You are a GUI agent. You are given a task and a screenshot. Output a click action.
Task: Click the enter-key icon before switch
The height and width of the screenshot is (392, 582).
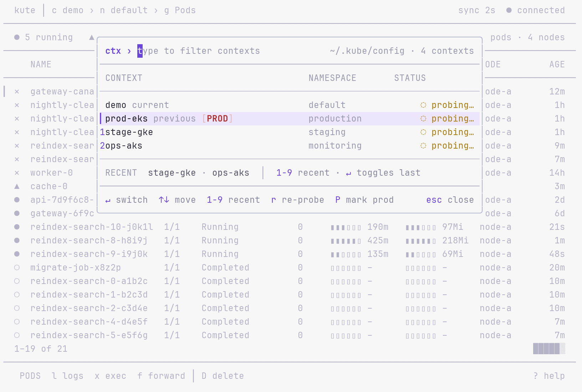pyautogui.click(x=108, y=201)
